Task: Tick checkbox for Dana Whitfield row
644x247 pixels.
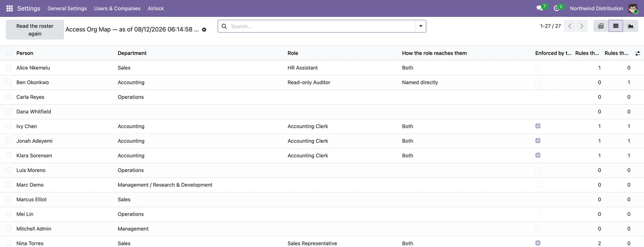Action: pos(8,111)
